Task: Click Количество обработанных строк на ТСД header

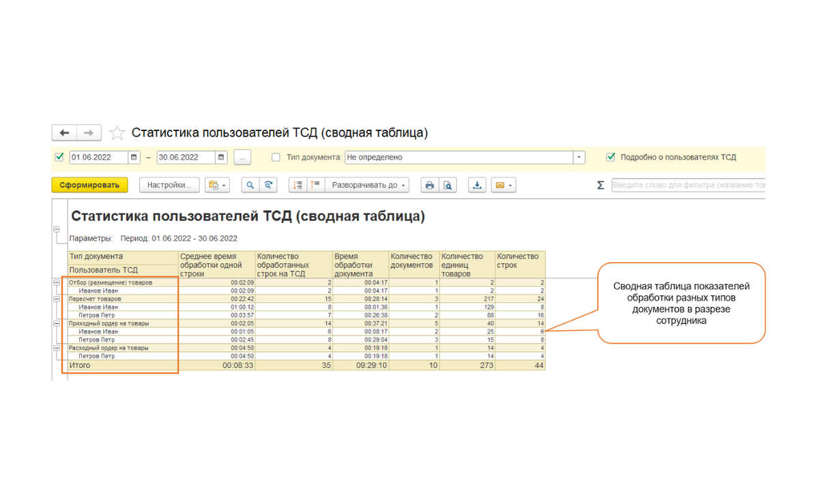Action: 294,265
